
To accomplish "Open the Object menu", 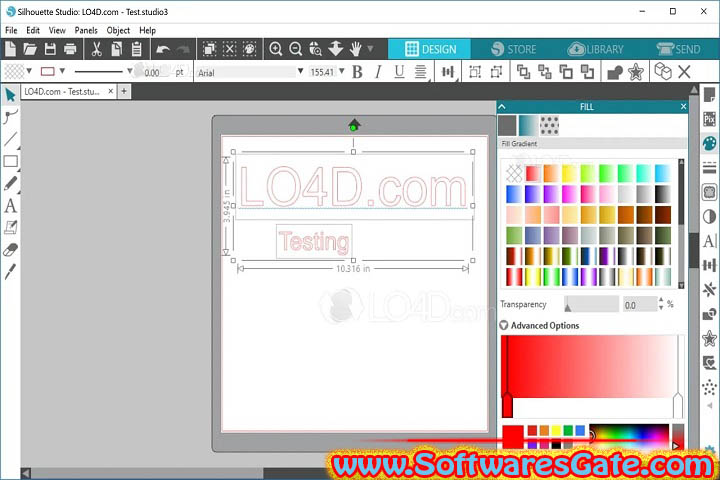I will tap(118, 30).
